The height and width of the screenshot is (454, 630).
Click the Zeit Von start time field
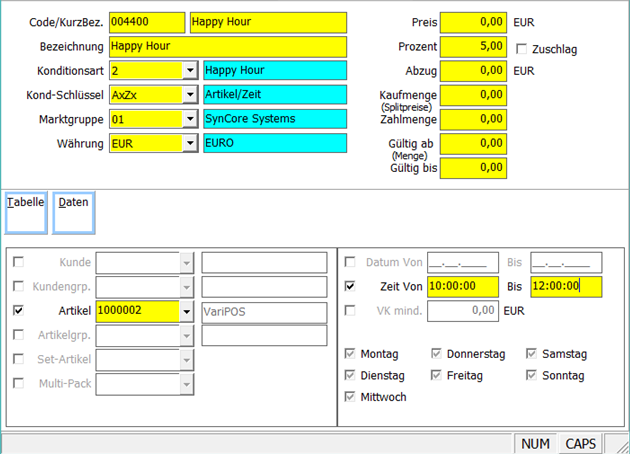pyautogui.click(x=463, y=287)
